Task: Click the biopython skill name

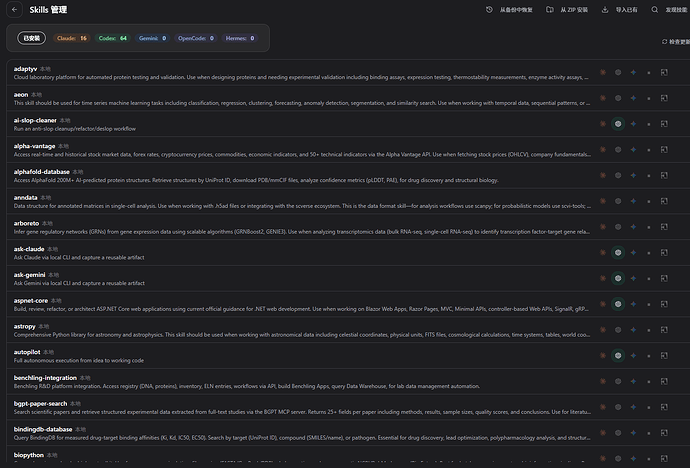Action: coord(29,455)
